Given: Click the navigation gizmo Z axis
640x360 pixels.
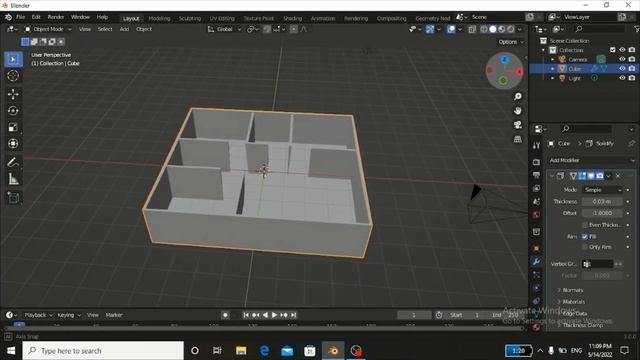Looking at the screenshot, I should click(x=504, y=59).
